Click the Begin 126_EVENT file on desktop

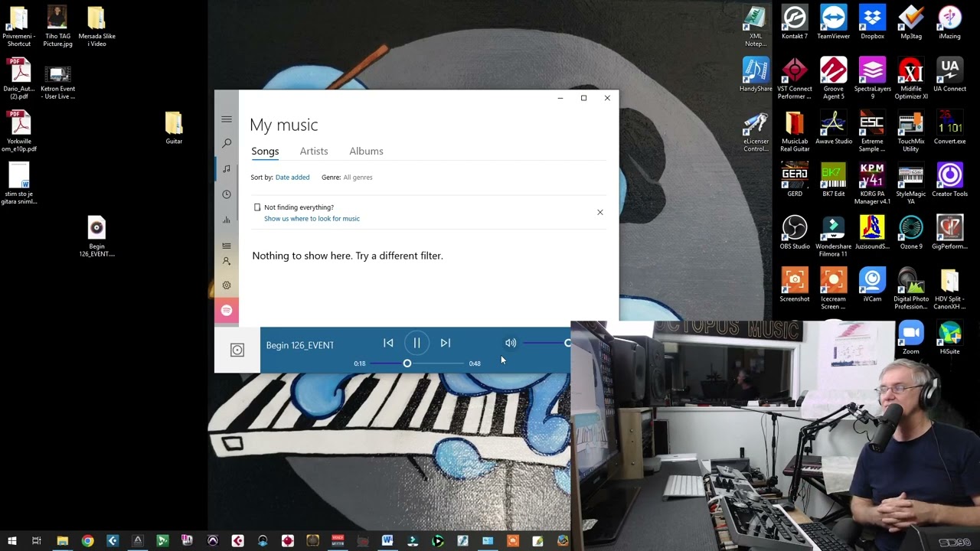point(96,237)
